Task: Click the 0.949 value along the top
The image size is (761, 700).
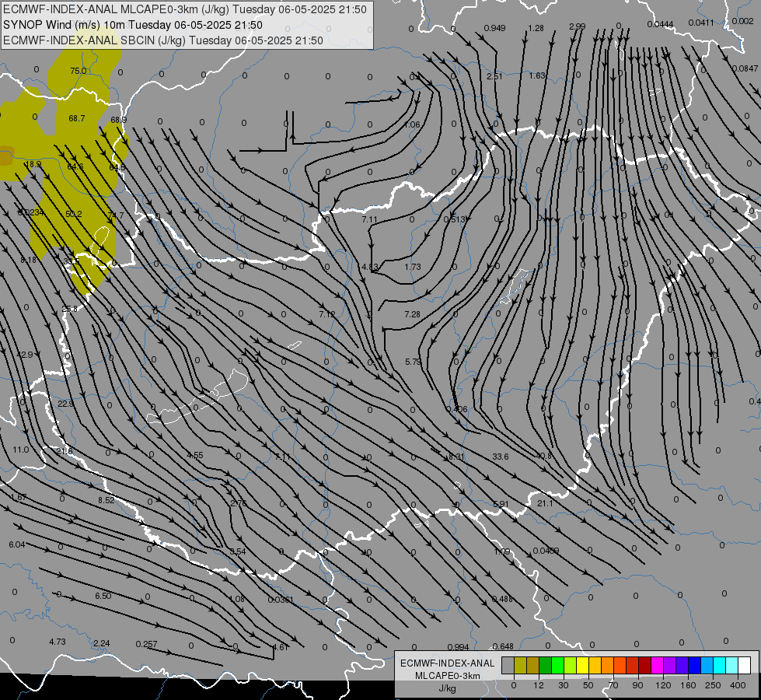Action: 494,28
